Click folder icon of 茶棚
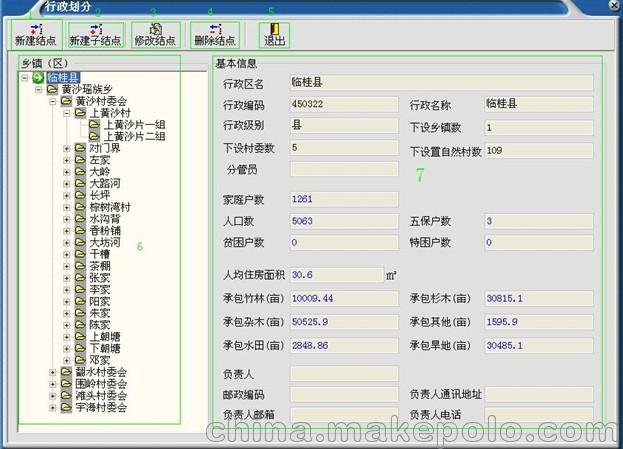The image size is (623, 449). tap(81, 266)
